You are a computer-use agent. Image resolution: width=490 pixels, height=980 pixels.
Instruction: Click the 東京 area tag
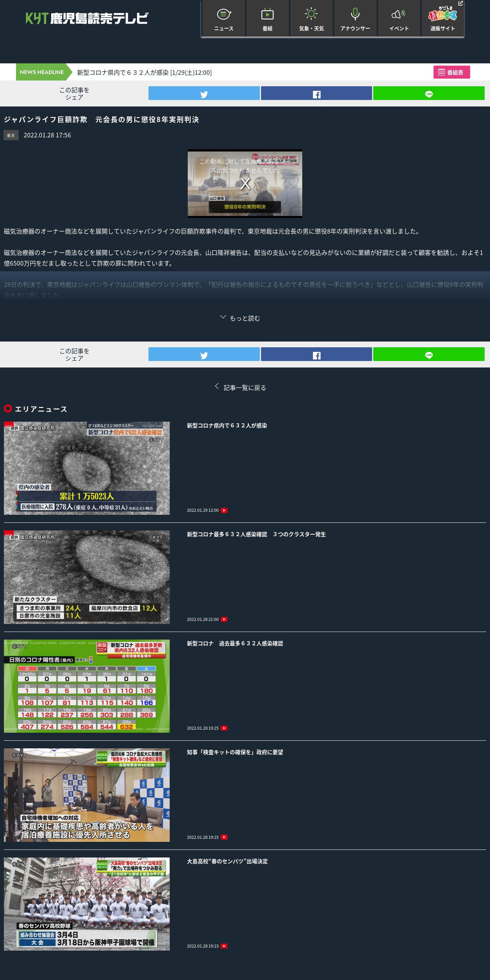pos(11,135)
